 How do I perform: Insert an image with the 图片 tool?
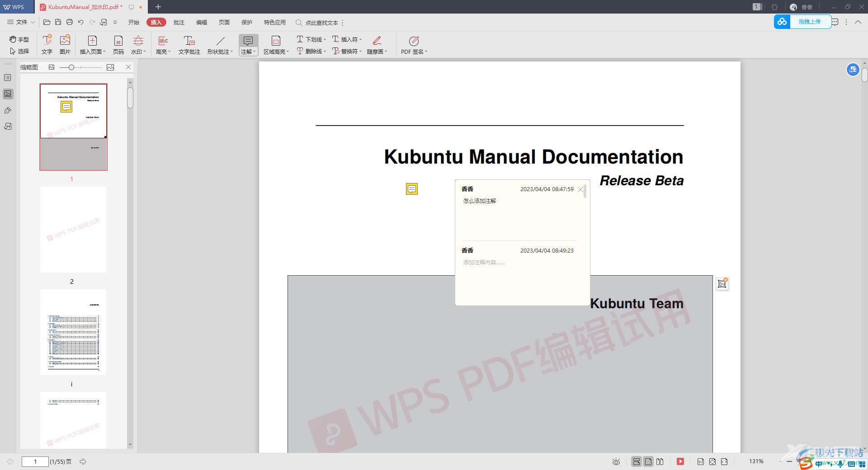(65, 44)
